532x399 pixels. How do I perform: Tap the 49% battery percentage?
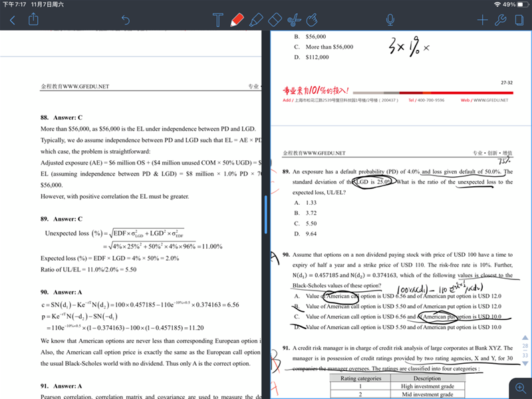[x=509, y=5]
